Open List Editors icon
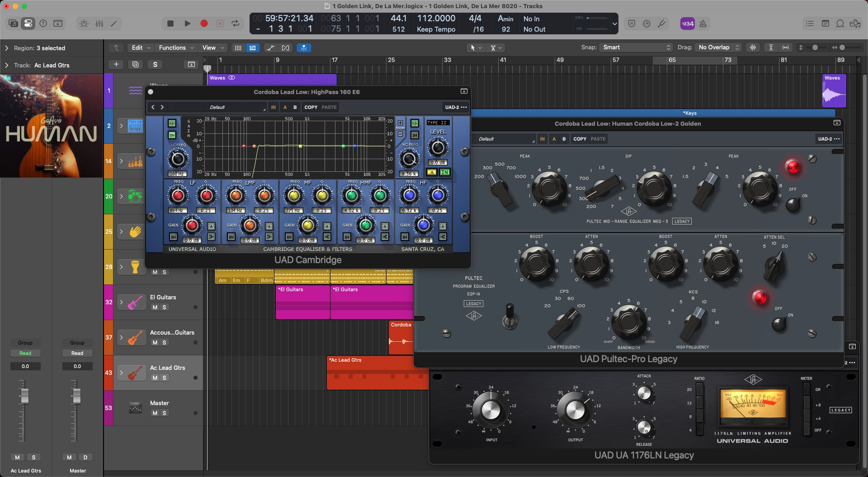868x477 pixels. coord(810,24)
